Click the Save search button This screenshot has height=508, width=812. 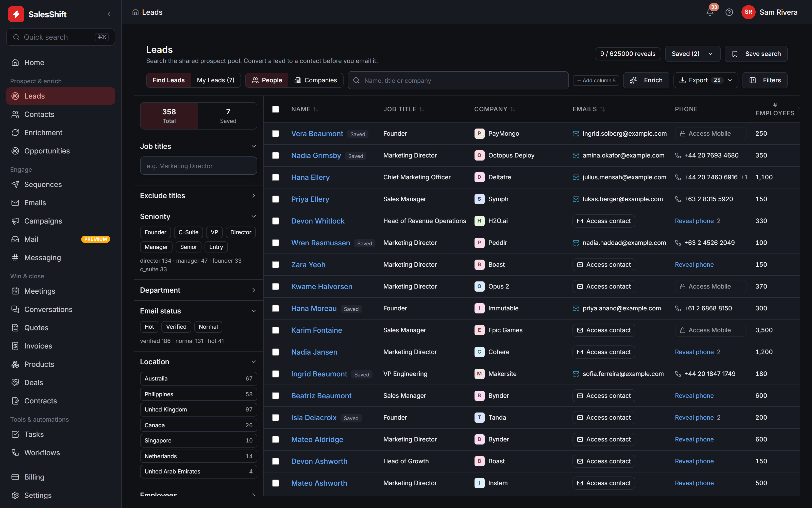pyautogui.click(x=756, y=54)
